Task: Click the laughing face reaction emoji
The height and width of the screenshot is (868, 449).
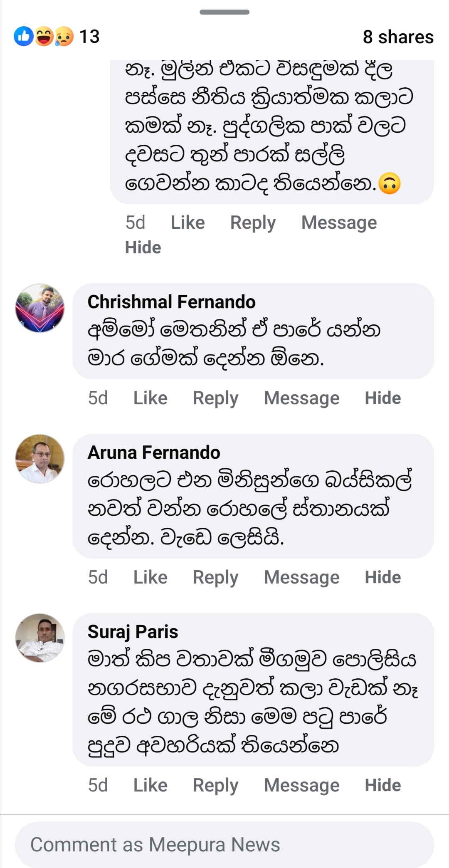Action: click(x=44, y=37)
